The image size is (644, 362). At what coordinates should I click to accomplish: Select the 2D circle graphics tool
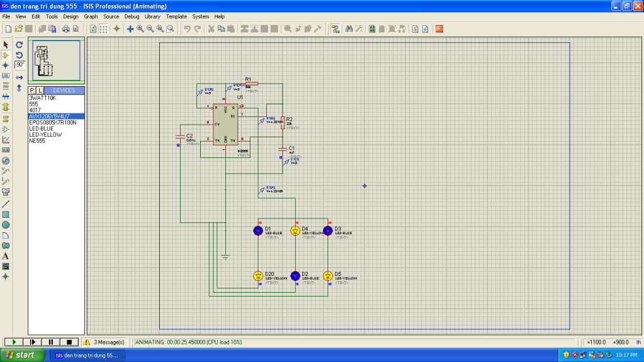coord(6,225)
